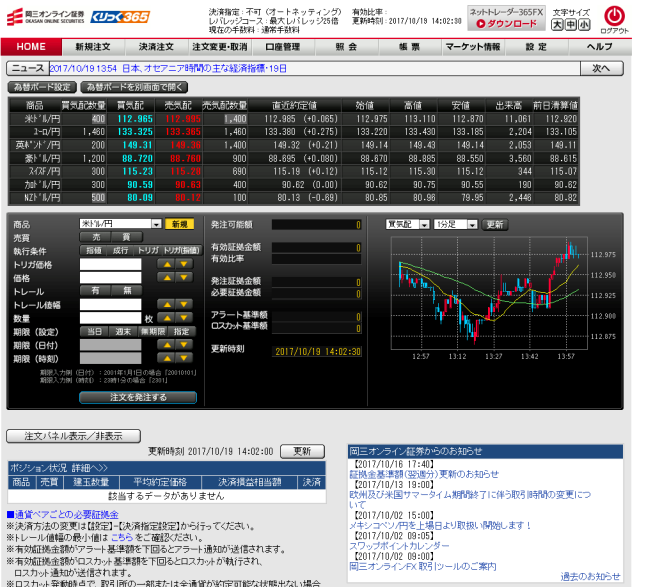Set font size to medium (中)
The width and height of the screenshot is (650, 587).
[x=571, y=25]
